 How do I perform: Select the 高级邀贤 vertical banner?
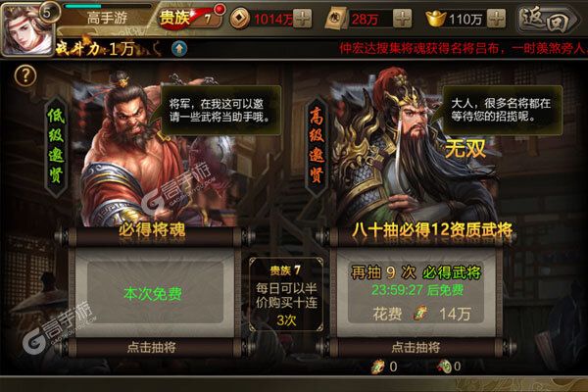pos(317,146)
